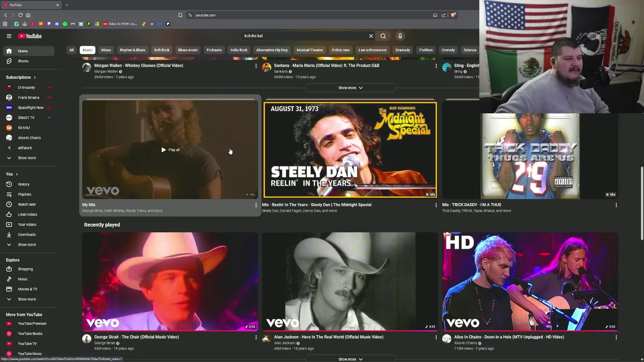Open options menu for Trick Daddy mix

point(616,205)
